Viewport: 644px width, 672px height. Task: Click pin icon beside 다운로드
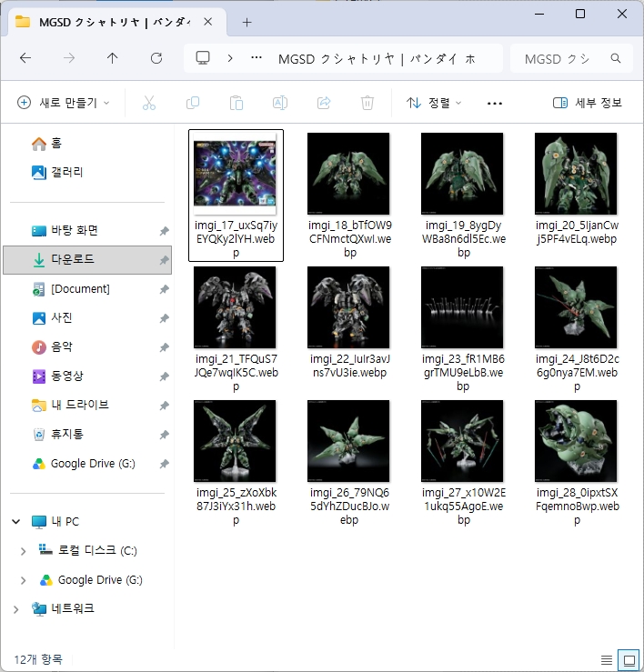(x=164, y=260)
